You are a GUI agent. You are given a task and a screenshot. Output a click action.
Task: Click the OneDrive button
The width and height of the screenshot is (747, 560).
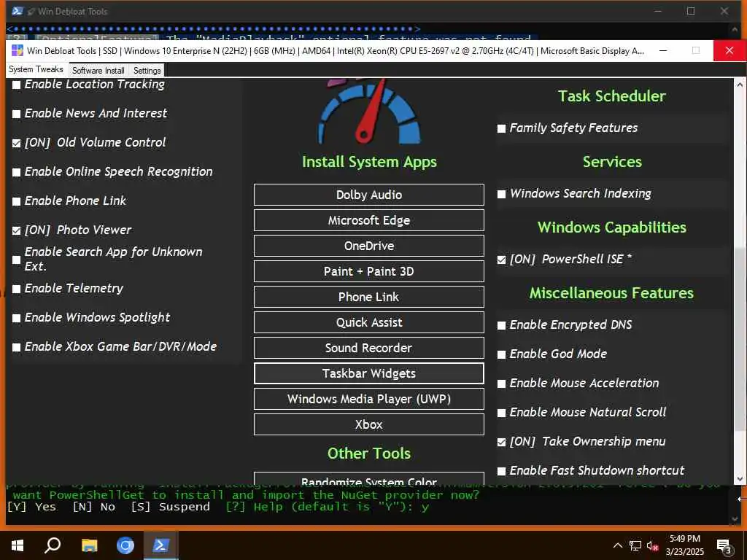point(368,246)
